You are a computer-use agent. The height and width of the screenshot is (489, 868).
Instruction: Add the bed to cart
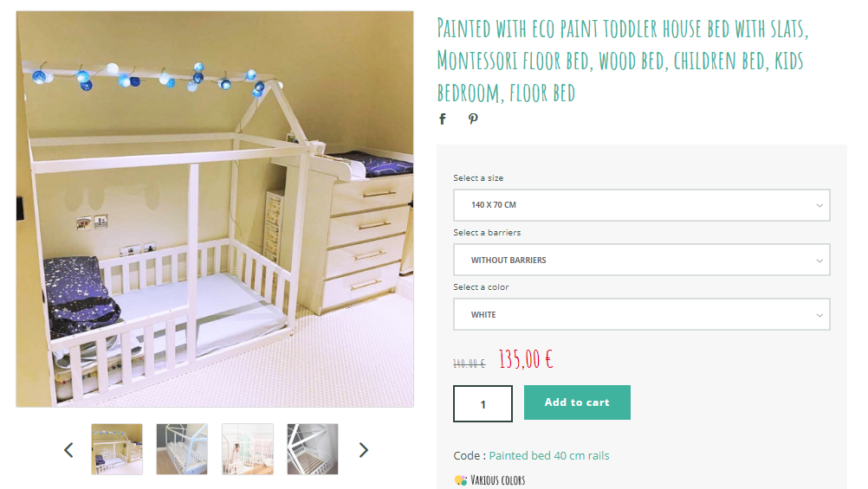pyautogui.click(x=577, y=402)
